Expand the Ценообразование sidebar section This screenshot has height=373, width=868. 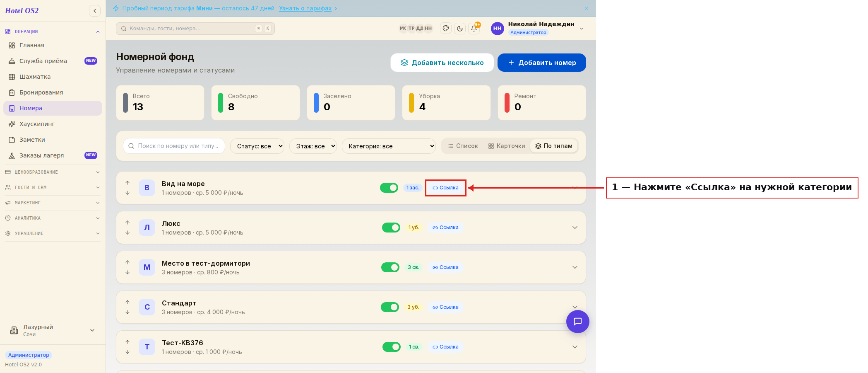(53, 172)
